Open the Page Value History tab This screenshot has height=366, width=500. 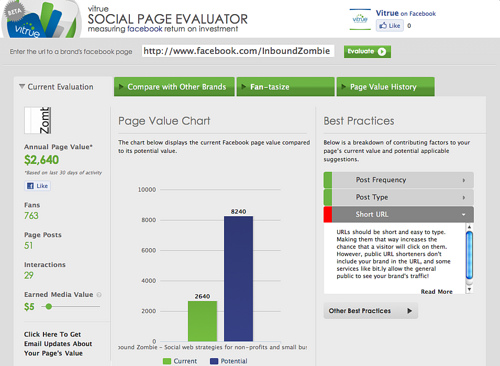pos(385,87)
